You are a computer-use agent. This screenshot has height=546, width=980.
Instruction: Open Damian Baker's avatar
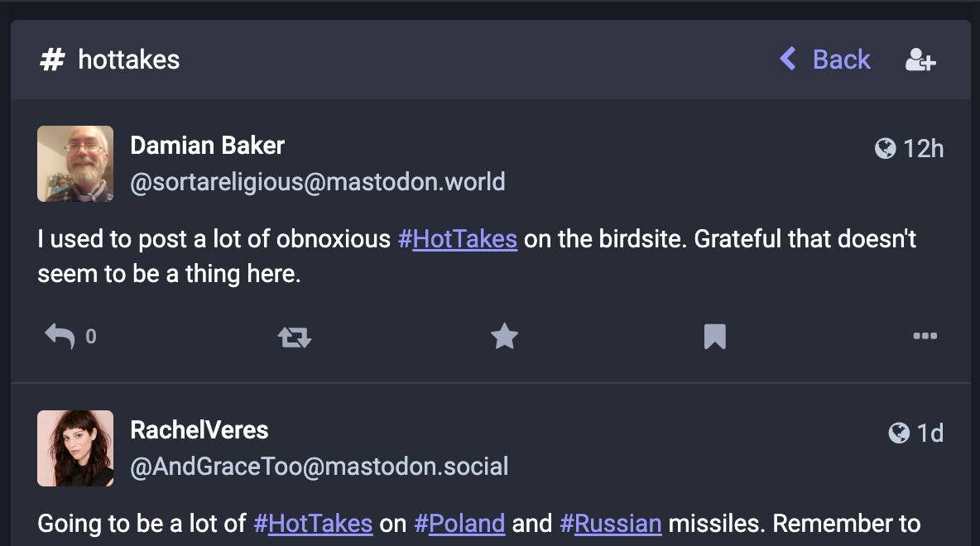75,164
